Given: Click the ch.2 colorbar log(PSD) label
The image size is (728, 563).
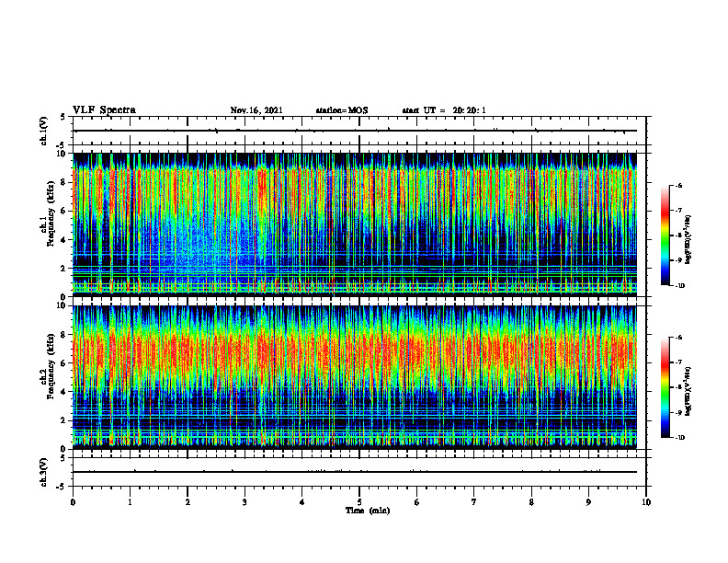Looking at the screenshot, I should 688,391.
